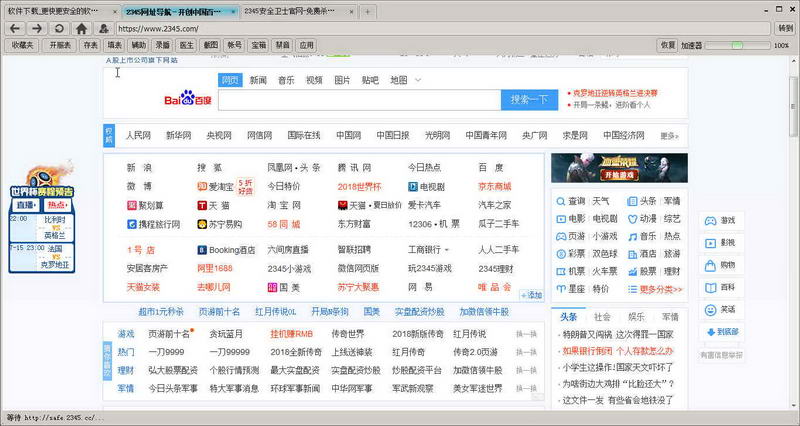The image size is (800, 426).
Task: Click the 音乐 note icon in categories
Action: (633, 237)
